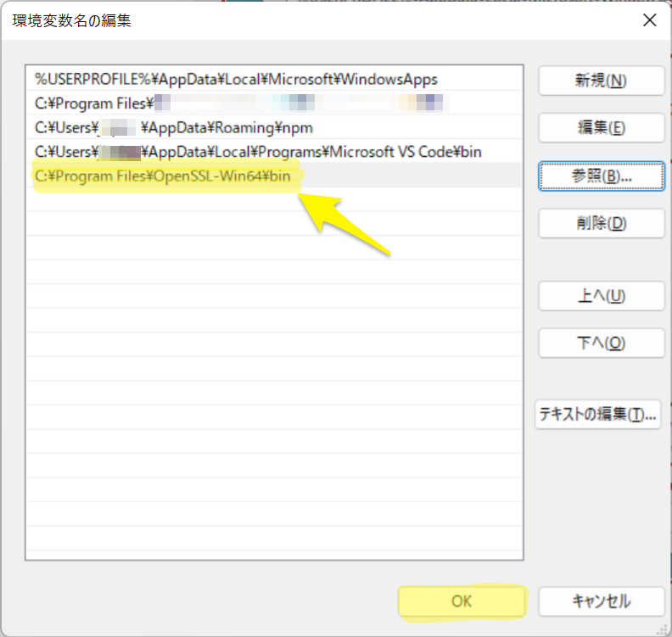Click the テキストの編集(T)... button

[x=597, y=414]
